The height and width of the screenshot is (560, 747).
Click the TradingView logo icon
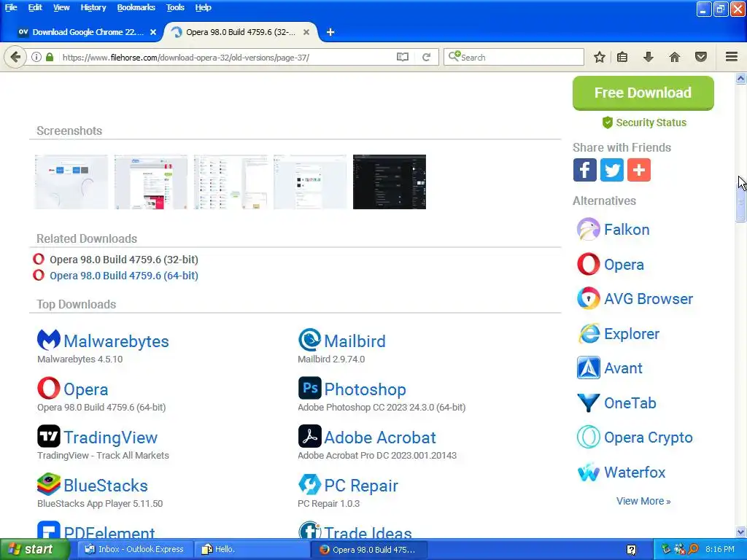tap(49, 436)
